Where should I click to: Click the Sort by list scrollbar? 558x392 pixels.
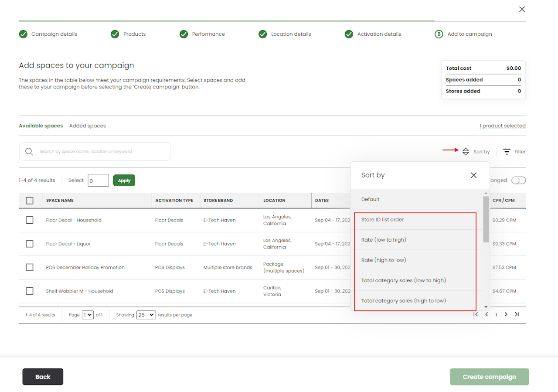pos(486,219)
